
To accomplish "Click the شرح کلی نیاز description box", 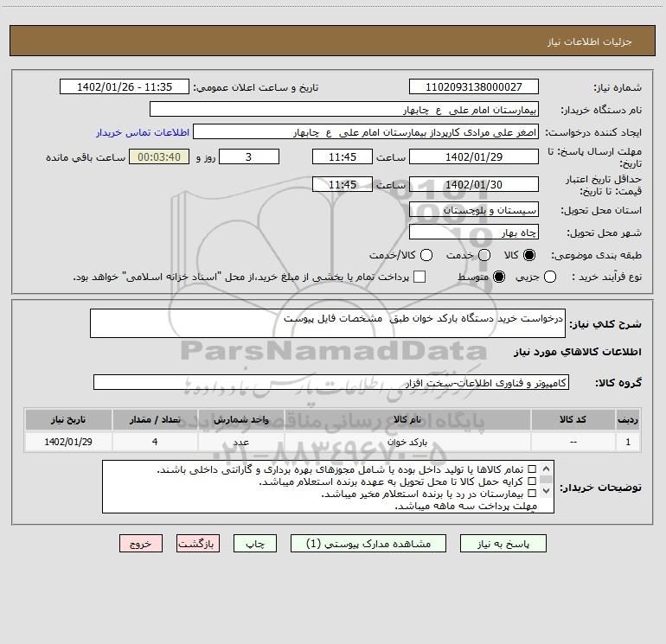I will tap(328, 323).
